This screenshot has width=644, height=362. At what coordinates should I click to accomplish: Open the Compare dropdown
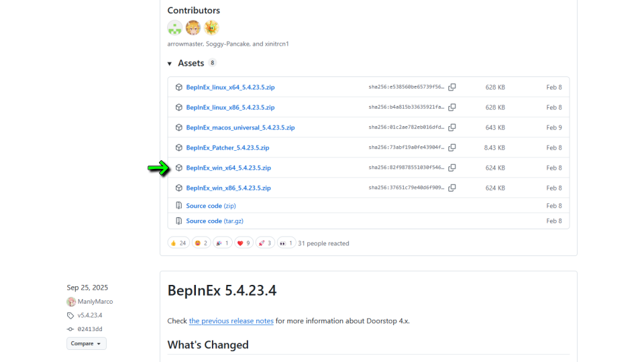86,343
